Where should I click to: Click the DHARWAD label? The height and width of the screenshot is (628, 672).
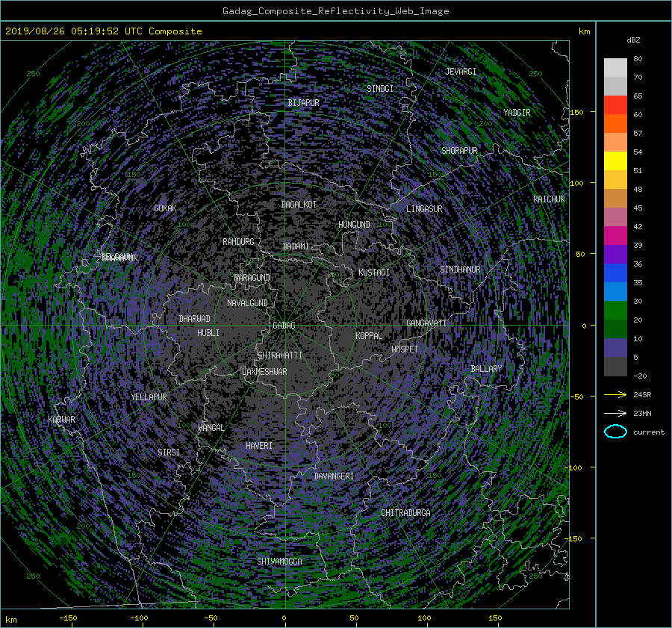(195, 319)
